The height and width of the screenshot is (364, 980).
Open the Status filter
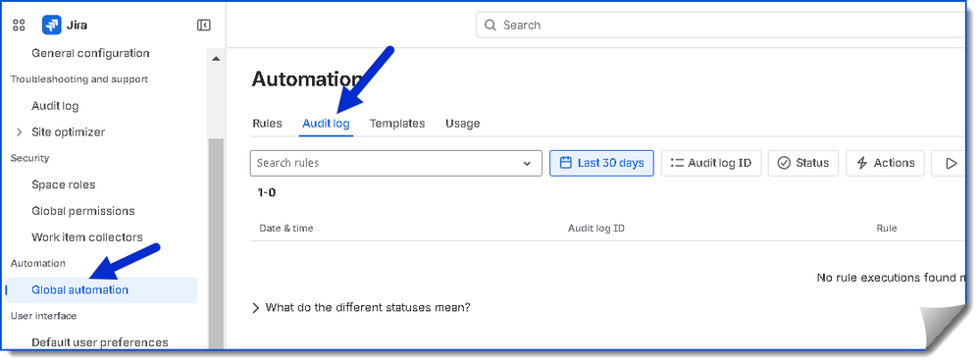click(803, 163)
